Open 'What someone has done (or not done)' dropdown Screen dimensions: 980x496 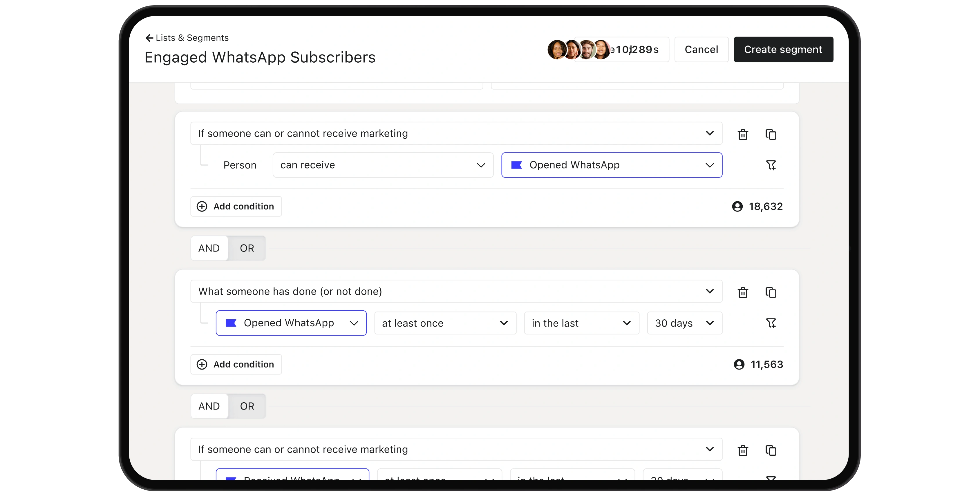tap(456, 291)
